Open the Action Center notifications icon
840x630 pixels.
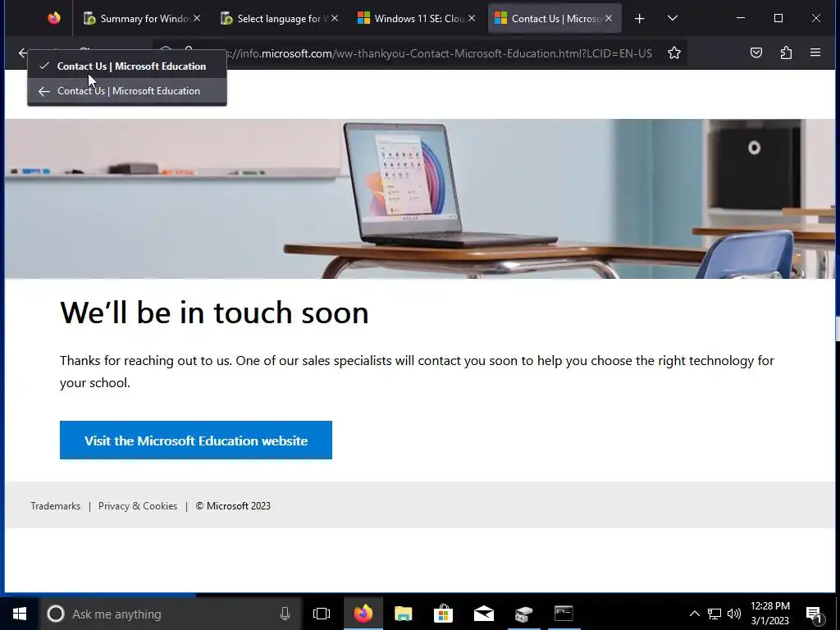pyautogui.click(x=814, y=614)
